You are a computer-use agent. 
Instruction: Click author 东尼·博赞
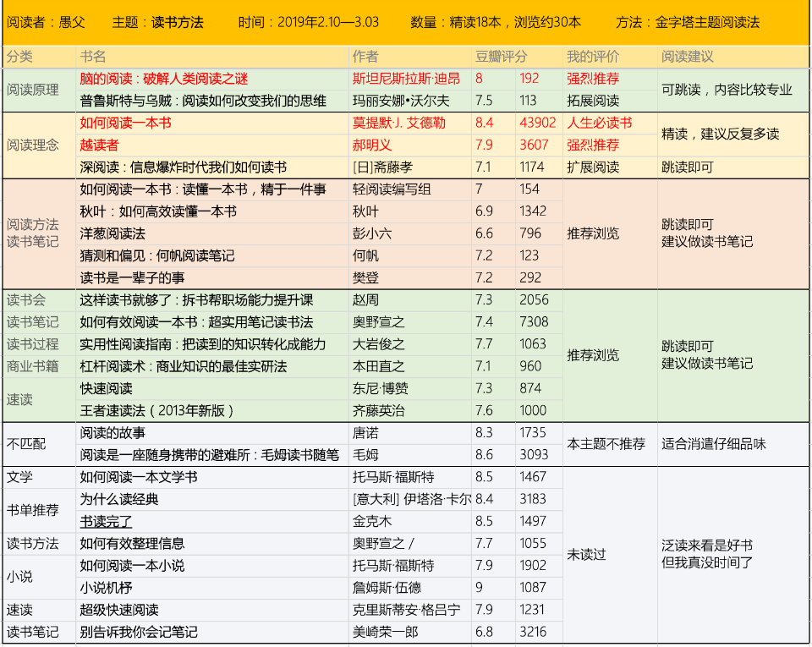(x=380, y=389)
